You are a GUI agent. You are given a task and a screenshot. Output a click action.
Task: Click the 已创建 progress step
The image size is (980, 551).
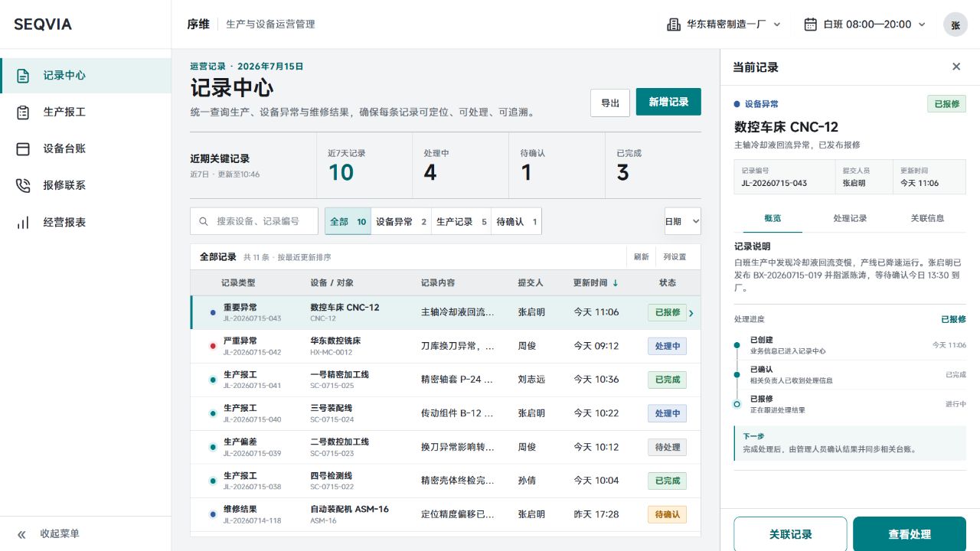(850, 345)
